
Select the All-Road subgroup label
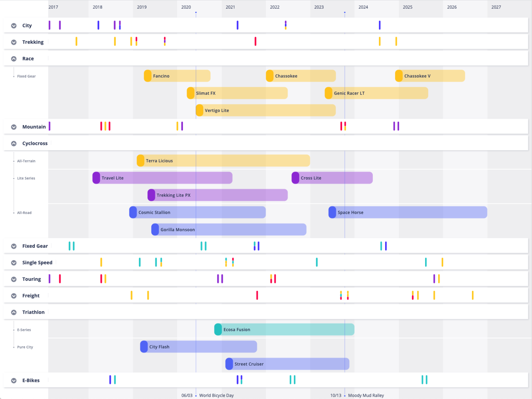coord(24,213)
